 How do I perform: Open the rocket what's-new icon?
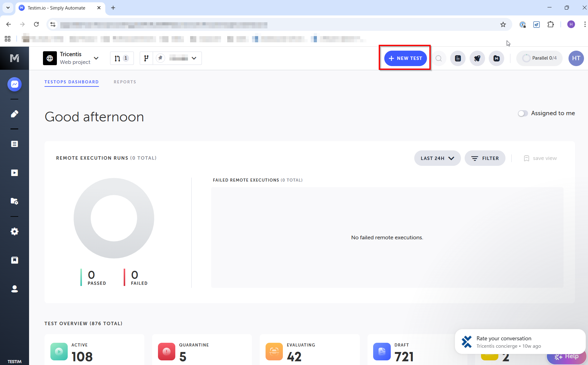point(477,58)
